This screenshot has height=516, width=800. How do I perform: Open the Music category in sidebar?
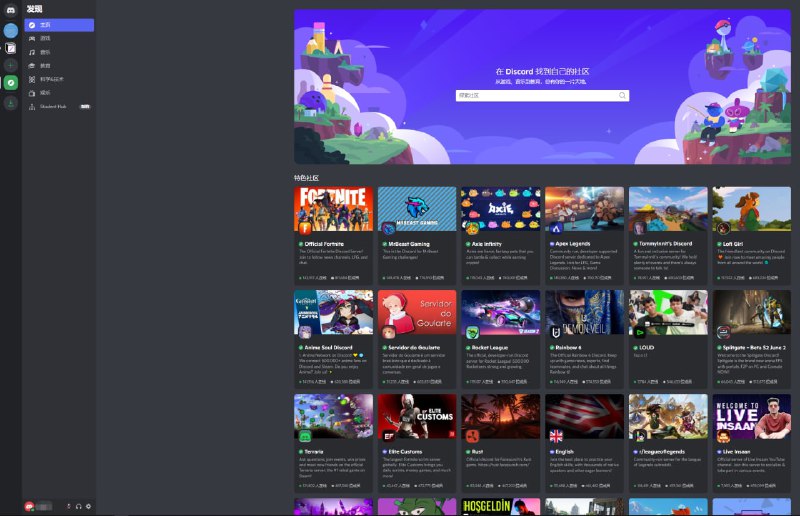[x=45, y=51]
